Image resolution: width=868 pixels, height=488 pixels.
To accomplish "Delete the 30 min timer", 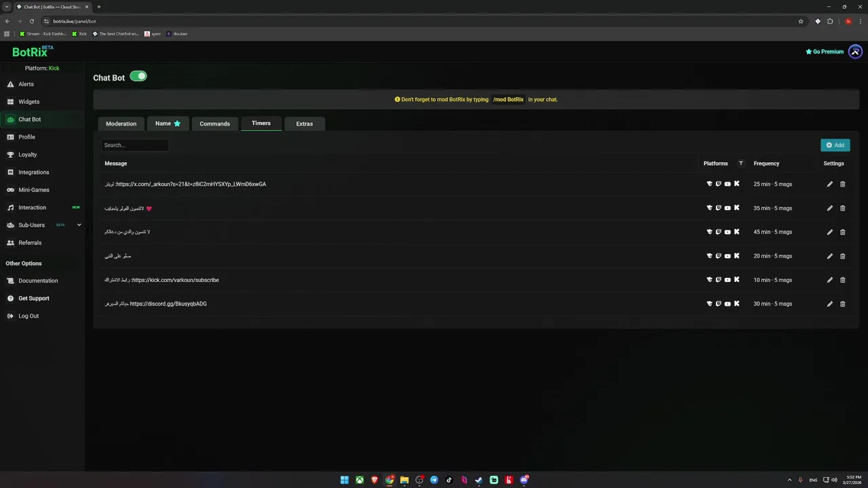I will coord(843,304).
